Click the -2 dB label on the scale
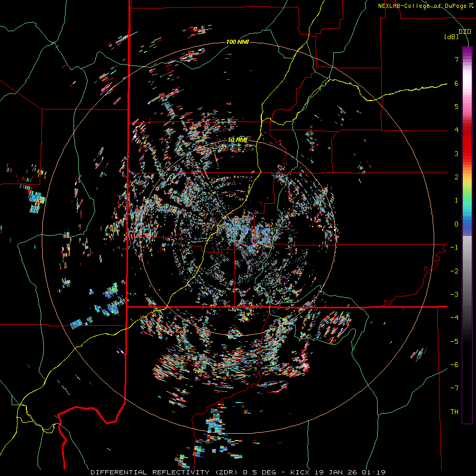476x476 pixels. tap(454, 271)
